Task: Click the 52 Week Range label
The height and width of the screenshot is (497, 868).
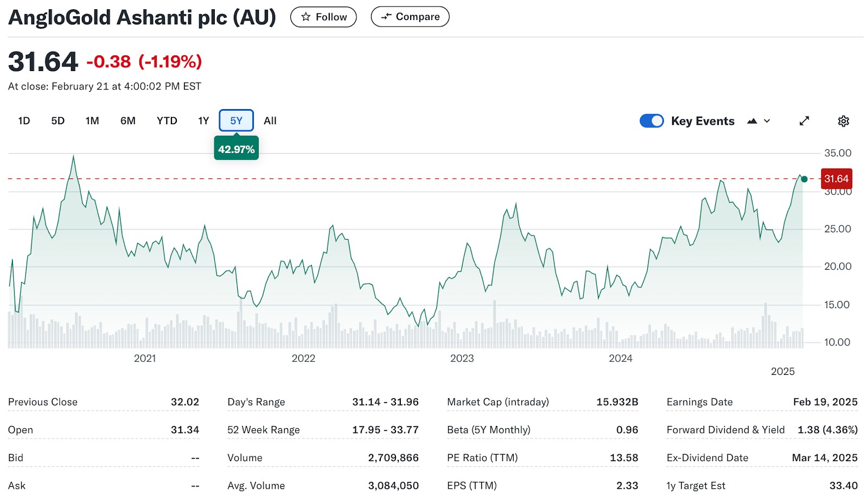Action: (x=264, y=430)
